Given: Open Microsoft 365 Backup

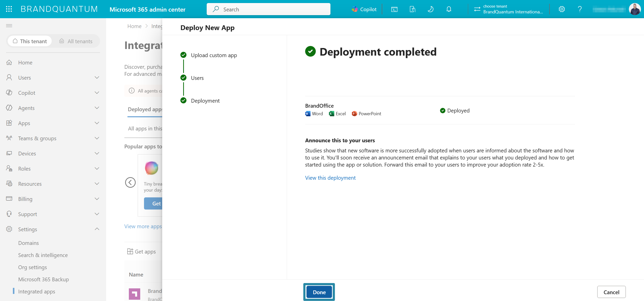Looking at the screenshot, I should (43, 279).
